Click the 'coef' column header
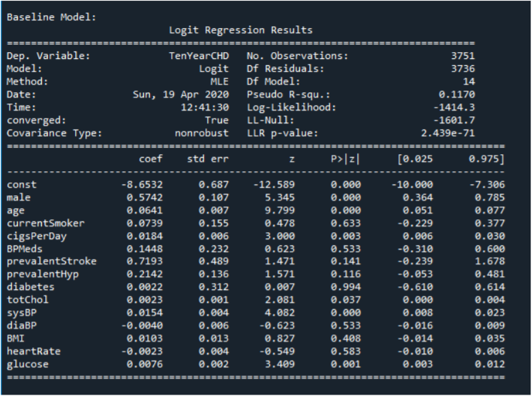Viewport: 532px width, 396px height. [151, 159]
